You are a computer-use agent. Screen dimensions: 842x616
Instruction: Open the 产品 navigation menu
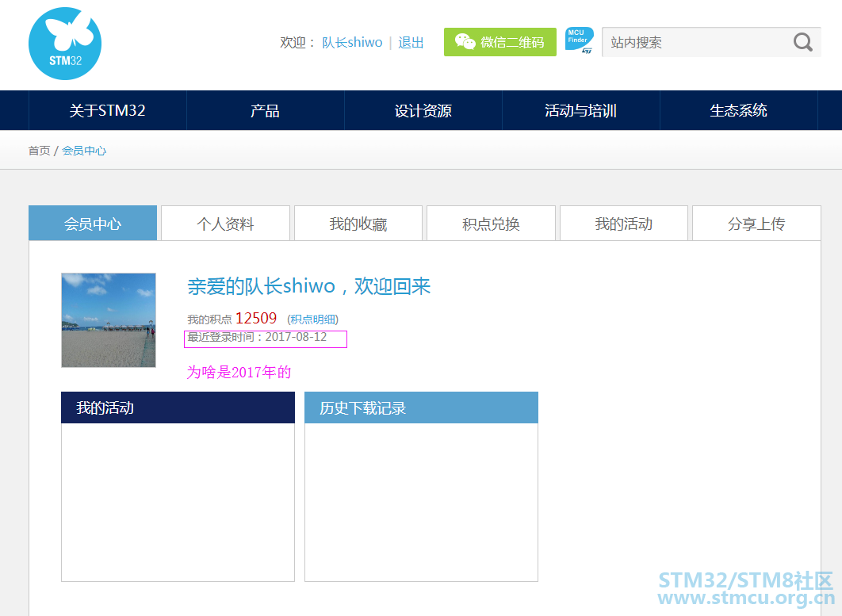tap(266, 111)
